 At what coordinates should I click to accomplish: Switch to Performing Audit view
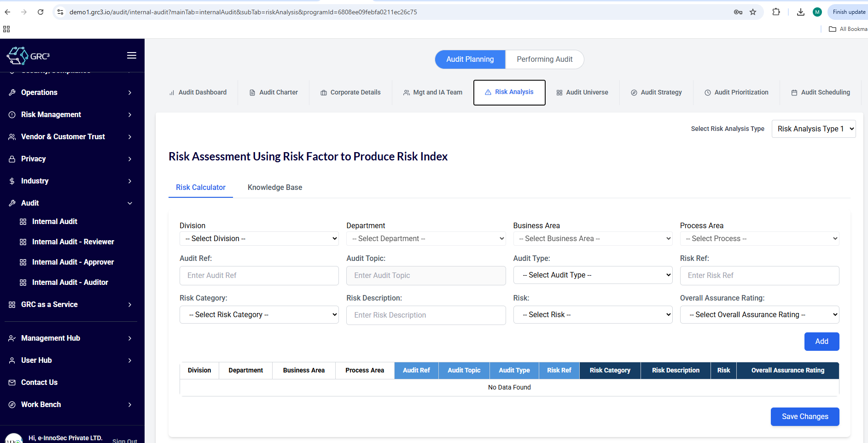[x=544, y=59]
